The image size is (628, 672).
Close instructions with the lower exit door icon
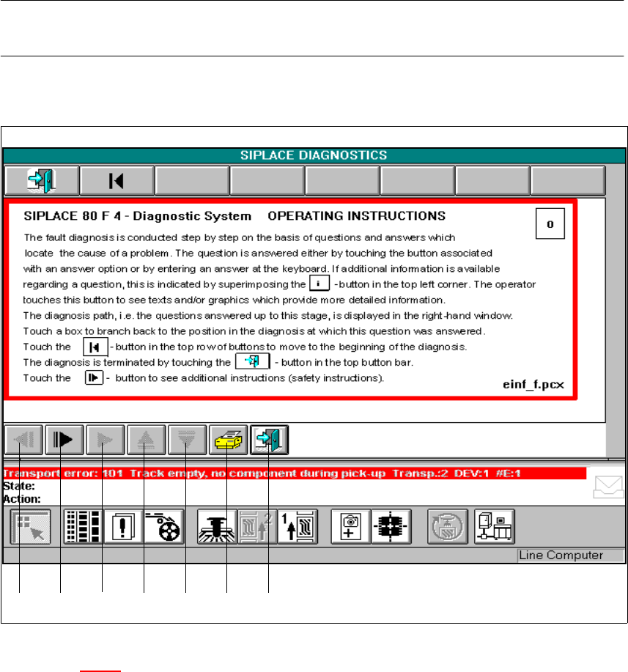[269, 440]
